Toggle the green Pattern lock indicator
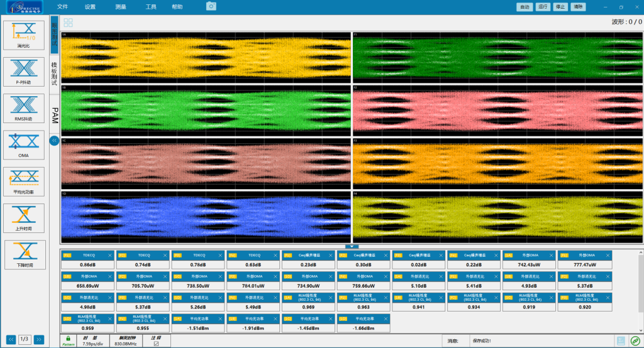 (68, 339)
